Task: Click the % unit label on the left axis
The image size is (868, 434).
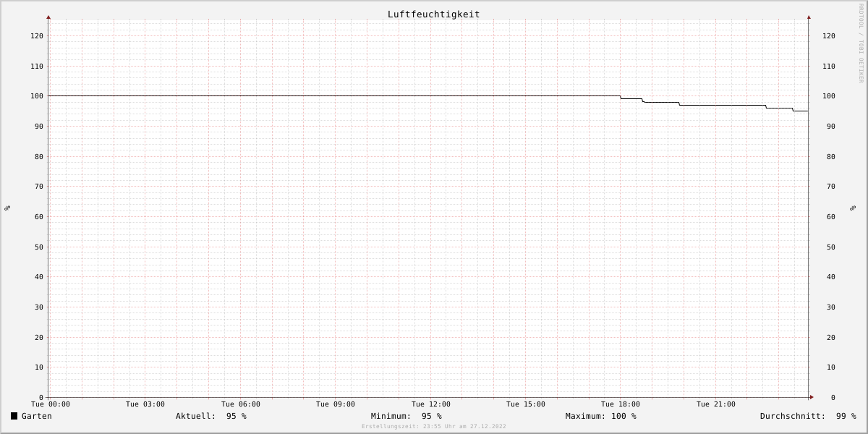Action: point(7,208)
